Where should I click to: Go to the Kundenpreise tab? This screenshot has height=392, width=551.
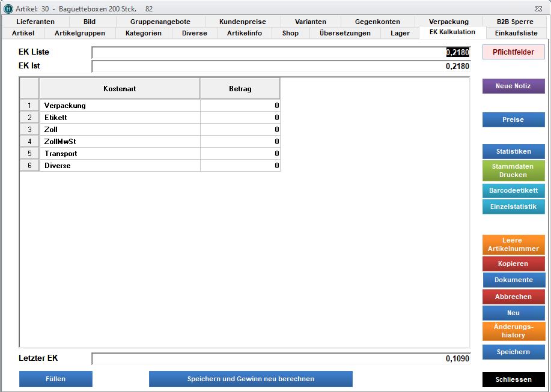click(242, 22)
